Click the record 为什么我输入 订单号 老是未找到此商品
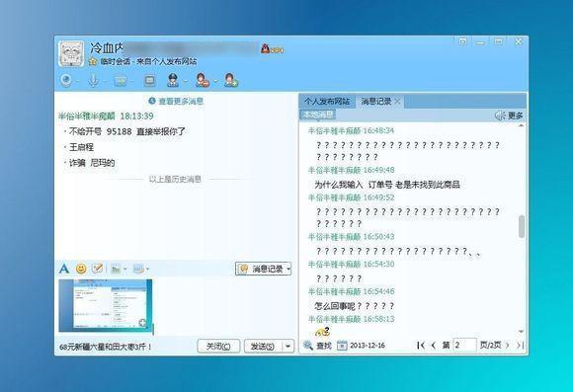The width and height of the screenshot is (573, 392). pyautogui.click(x=387, y=185)
